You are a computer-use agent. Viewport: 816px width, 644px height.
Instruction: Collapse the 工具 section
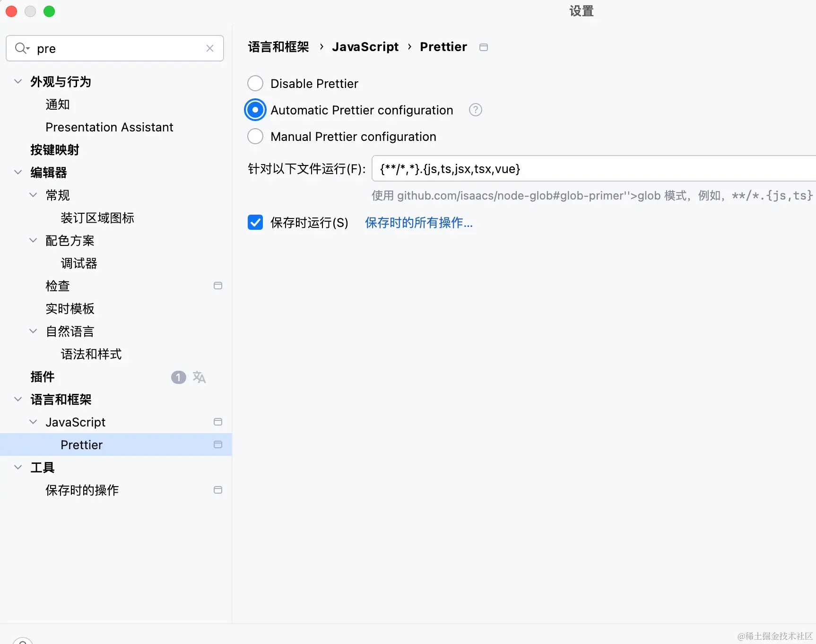[x=18, y=467]
